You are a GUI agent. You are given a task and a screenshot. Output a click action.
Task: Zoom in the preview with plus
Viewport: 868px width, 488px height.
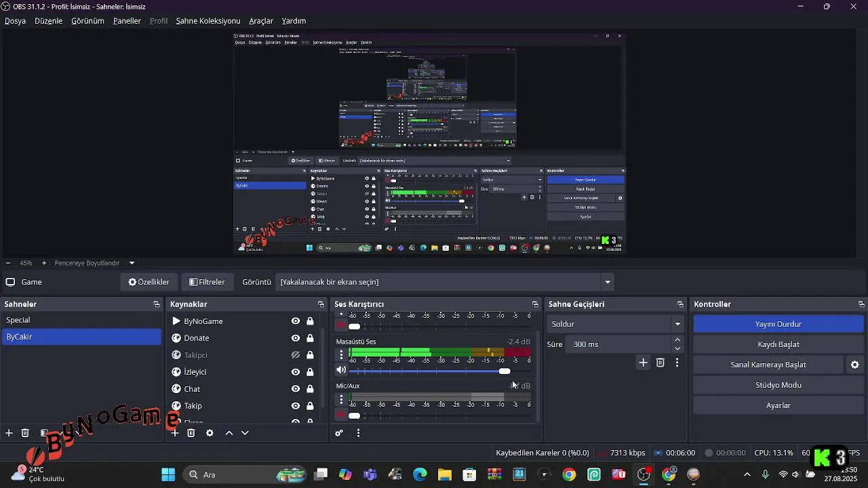coord(44,263)
